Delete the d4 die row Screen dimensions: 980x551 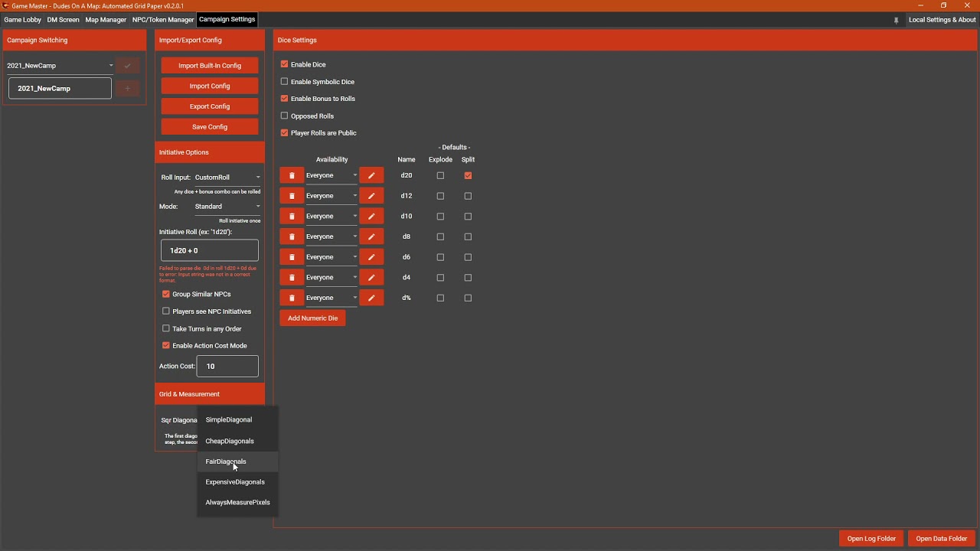click(x=291, y=278)
